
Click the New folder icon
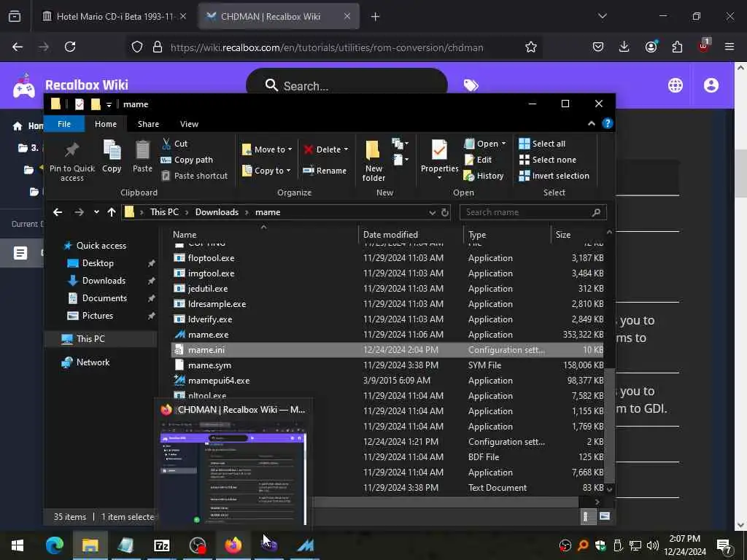(373, 150)
